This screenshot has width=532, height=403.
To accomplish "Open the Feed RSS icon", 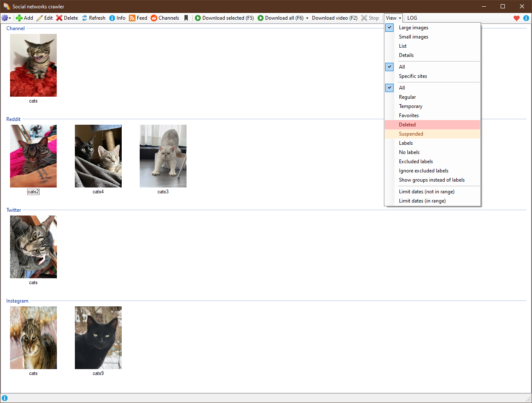I will pyautogui.click(x=132, y=18).
